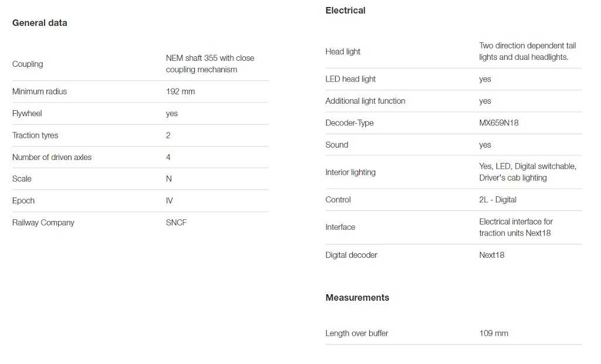The height and width of the screenshot is (364, 601).
Task: Click the Flywheel row label
Action: click(x=27, y=113)
